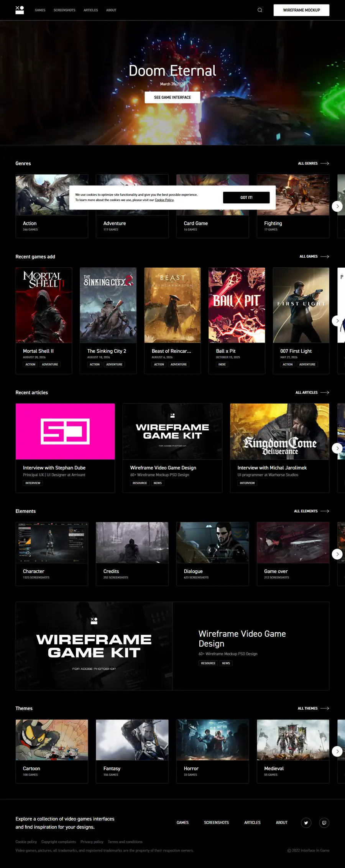Open the large Wireframe Game Kit banner
The width and height of the screenshot is (345, 868).
point(172,646)
